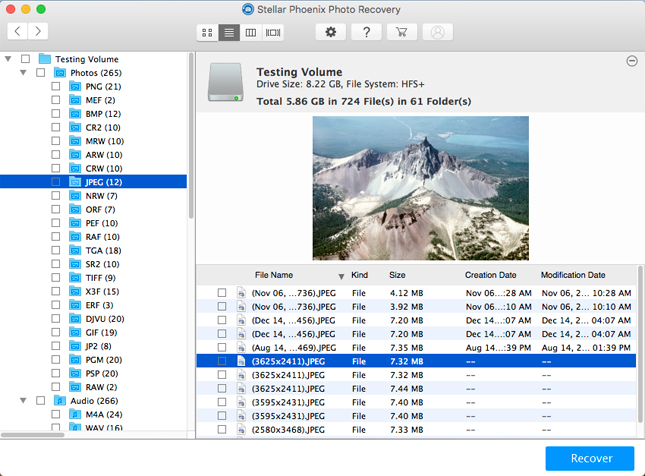The image size is (645, 476).
Task: Select the JP2 (8) folder
Action: (x=98, y=346)
